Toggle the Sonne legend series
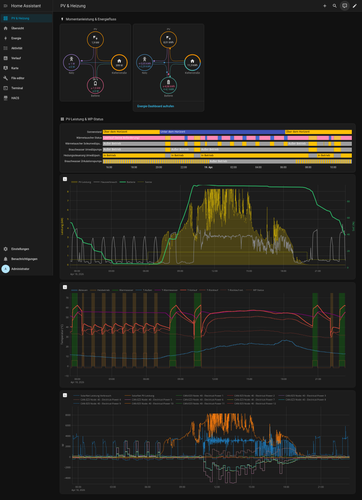 coord(145,182)
